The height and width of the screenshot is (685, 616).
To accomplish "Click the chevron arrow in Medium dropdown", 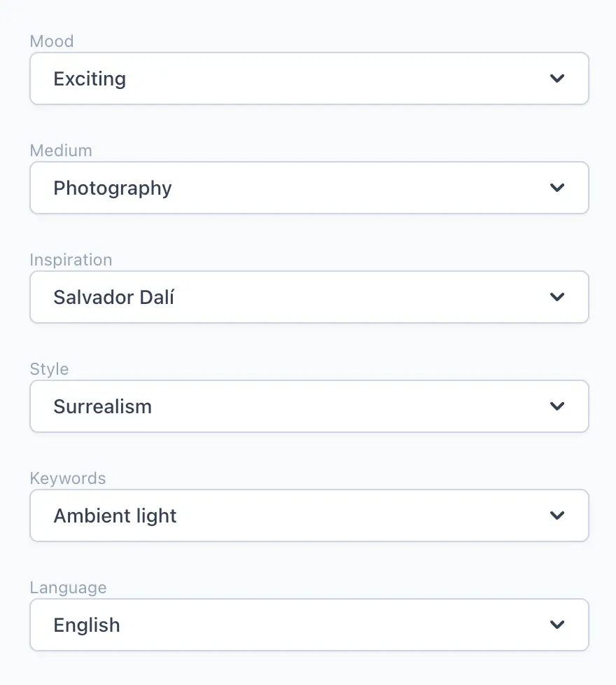I will coord(557,188).
